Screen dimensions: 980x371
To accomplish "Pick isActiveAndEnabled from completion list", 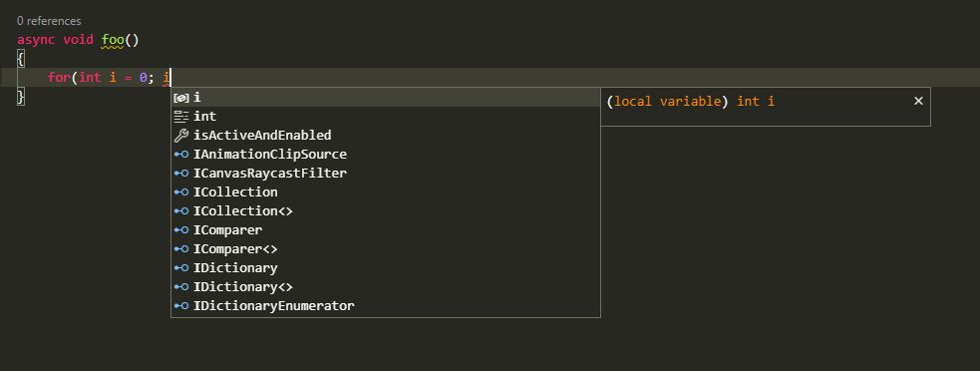I will click(x=386, y=136).
